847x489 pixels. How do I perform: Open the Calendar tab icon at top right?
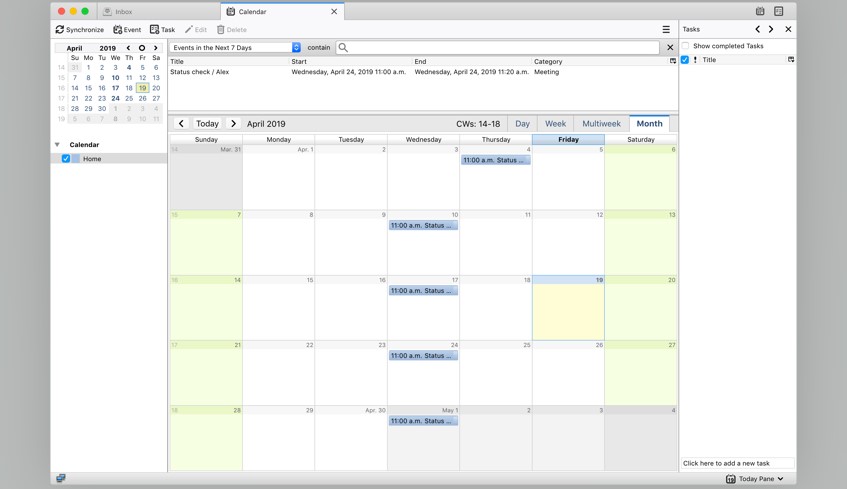(760, 11)
